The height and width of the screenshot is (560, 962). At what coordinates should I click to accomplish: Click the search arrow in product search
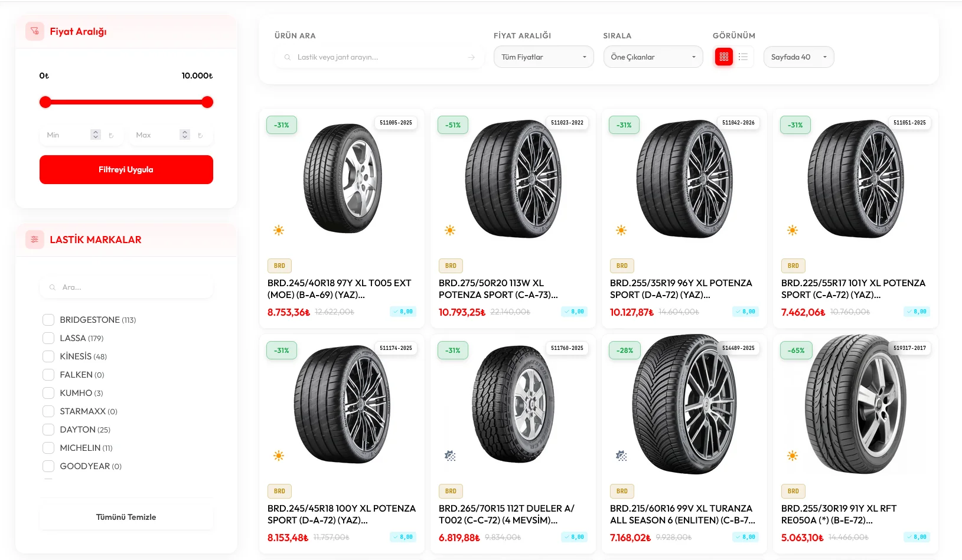coord(471,57)
